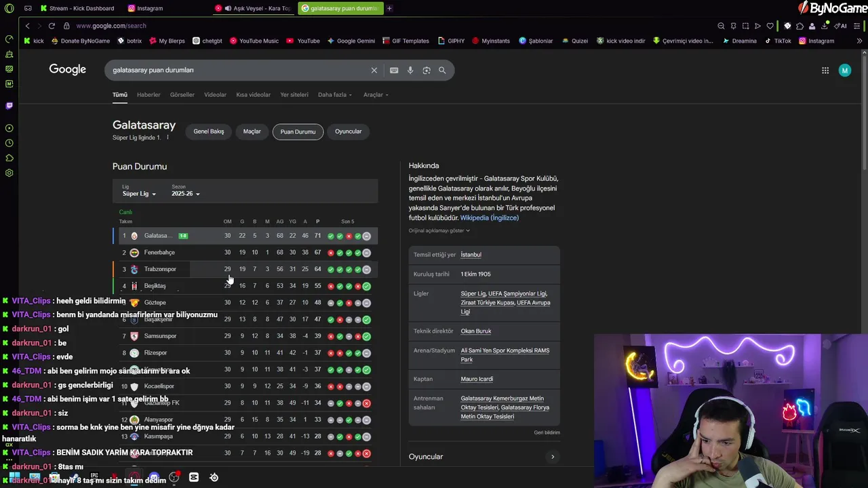Screen dimensions: 868x488
Task: Click the Samsunspor row in standings
Action: [245, 336]
